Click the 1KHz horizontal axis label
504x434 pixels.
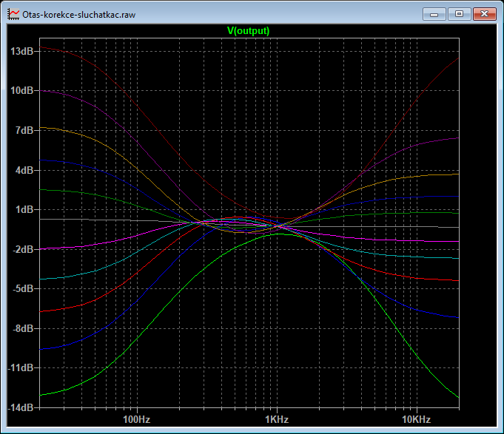pyautogui.click(x=277, y=419)
